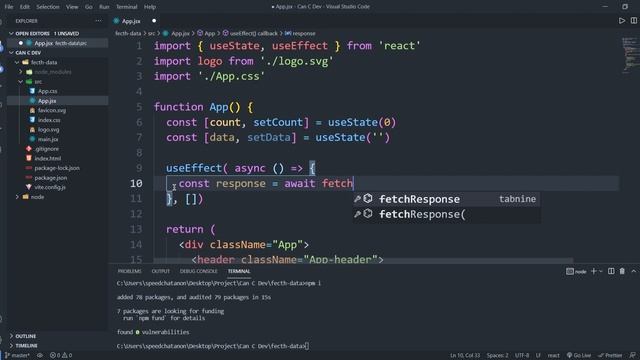
Task: Open index.html file
Action: tap(47, 158)
